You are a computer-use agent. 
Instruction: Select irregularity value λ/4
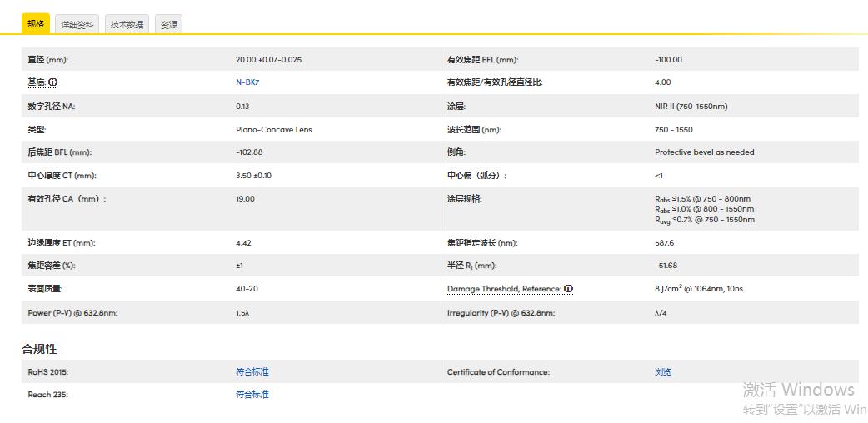pyautogui.click(x=661, y=313)
